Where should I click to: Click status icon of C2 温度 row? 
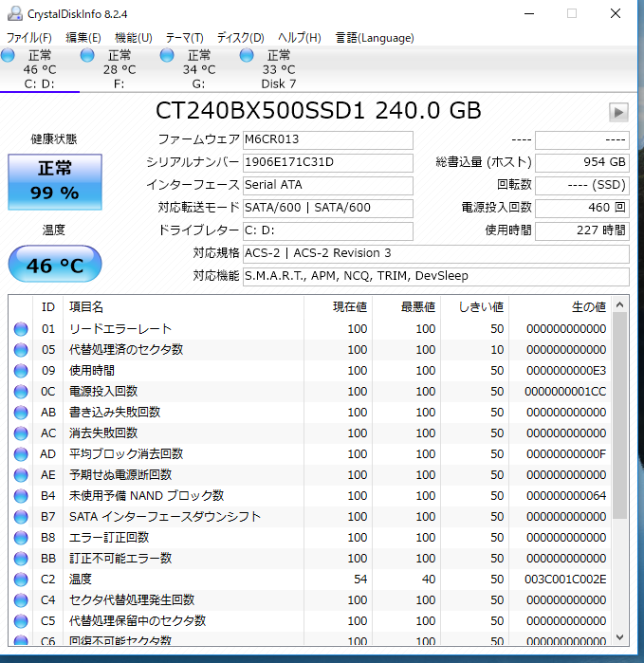(21, 580)
